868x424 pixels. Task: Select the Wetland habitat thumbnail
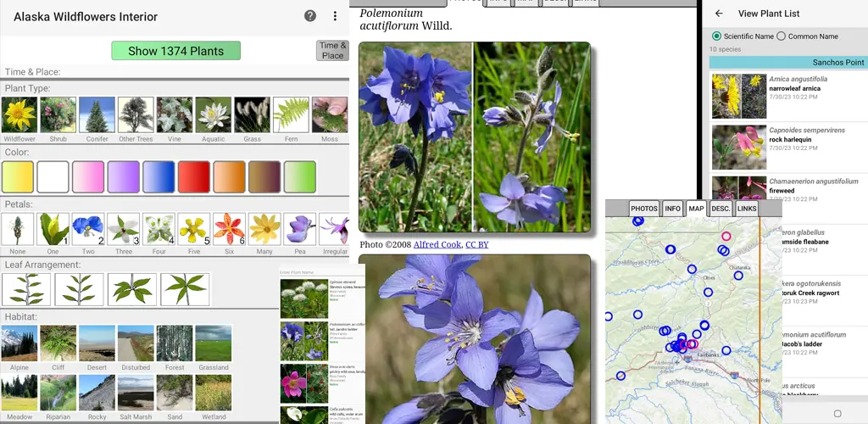[213, 393]
